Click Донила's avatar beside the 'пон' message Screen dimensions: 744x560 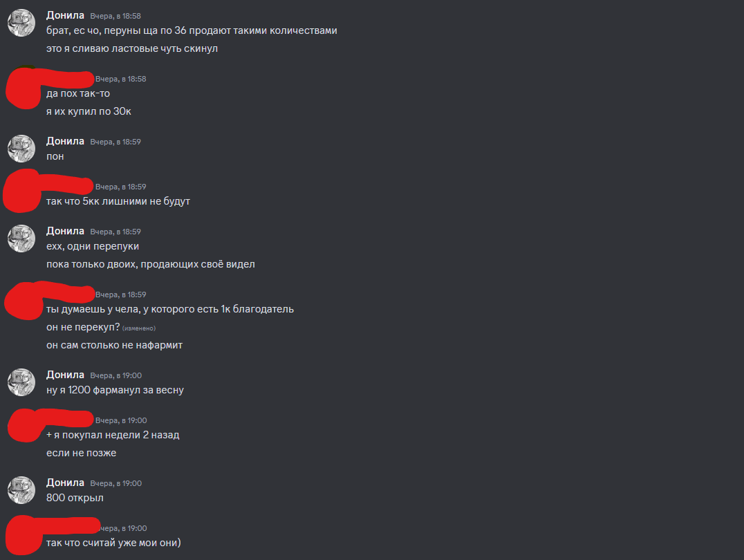click(21, 149)
